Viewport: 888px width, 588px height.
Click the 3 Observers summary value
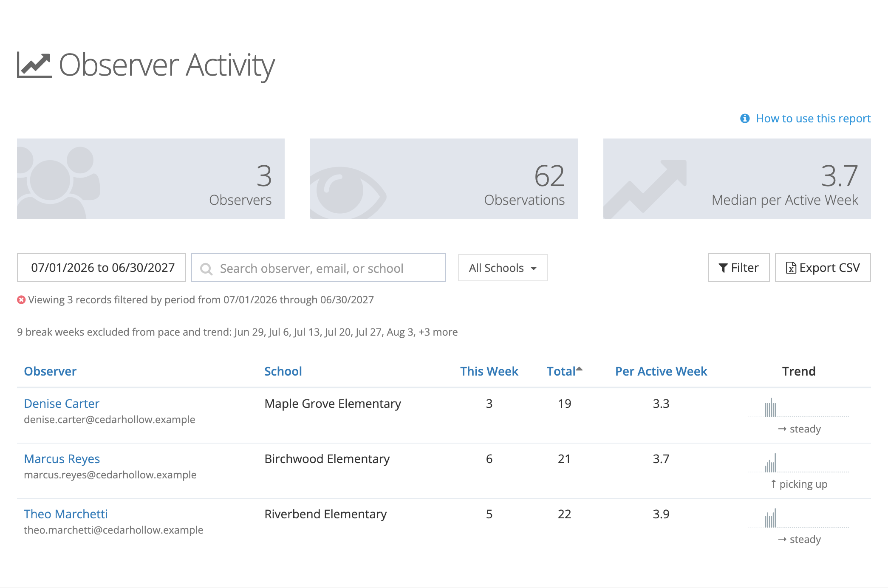264,176
